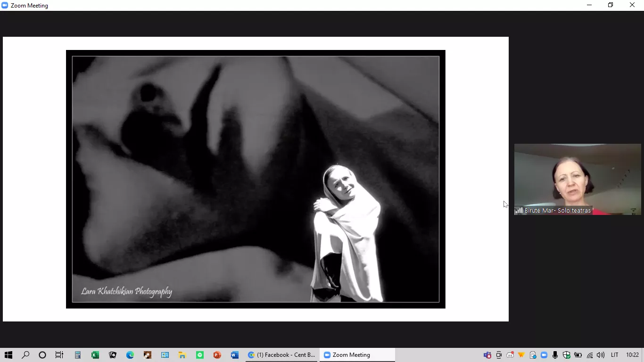Open Microsoft Teams tray icon
Image resolution: width=644 pixels, height=362 pixels.
487,355
